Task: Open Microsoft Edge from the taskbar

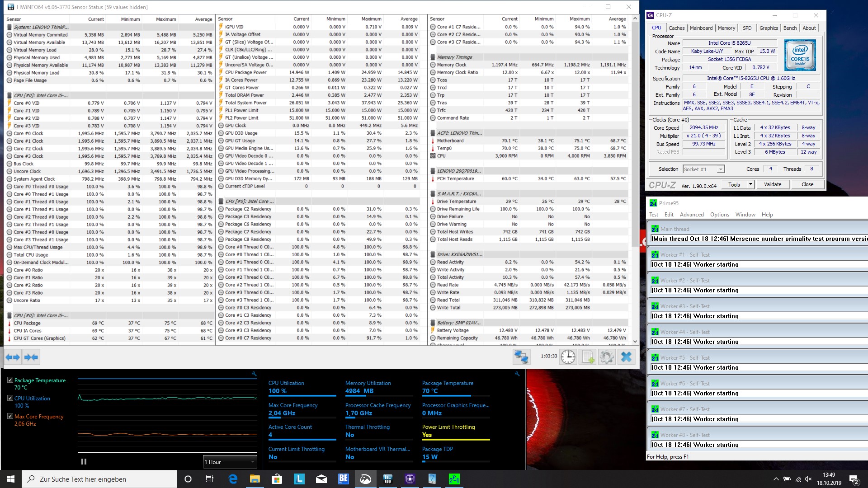Action: (233, 479)
